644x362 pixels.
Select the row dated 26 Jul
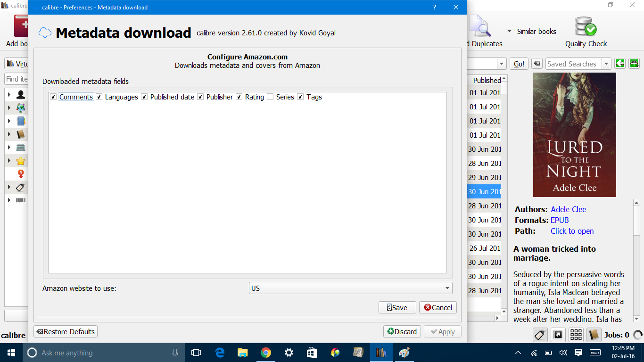(x=484, y=248)
